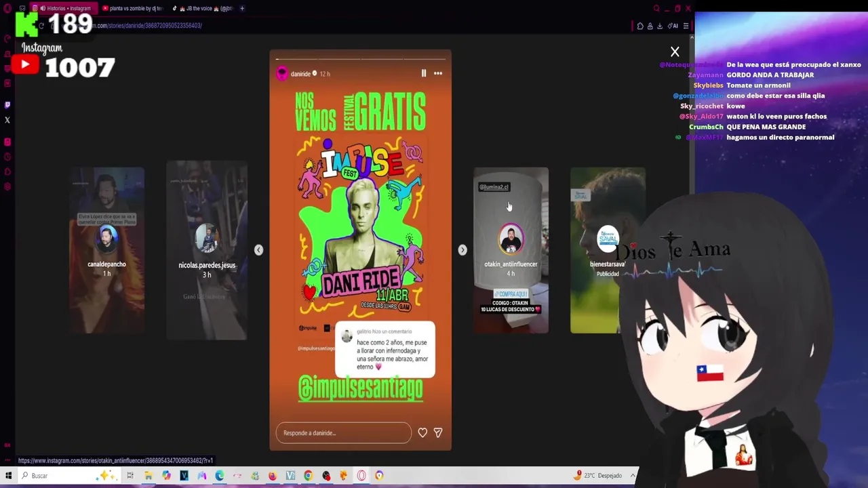Open the browser easy setup menu icon

pyautogui.click(x=686, y=26)
